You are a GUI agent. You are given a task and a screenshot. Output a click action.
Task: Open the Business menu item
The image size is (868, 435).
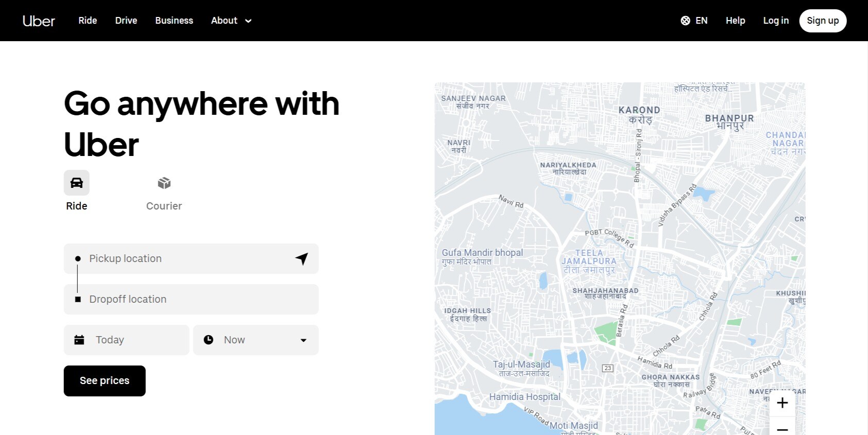[174, 21]
